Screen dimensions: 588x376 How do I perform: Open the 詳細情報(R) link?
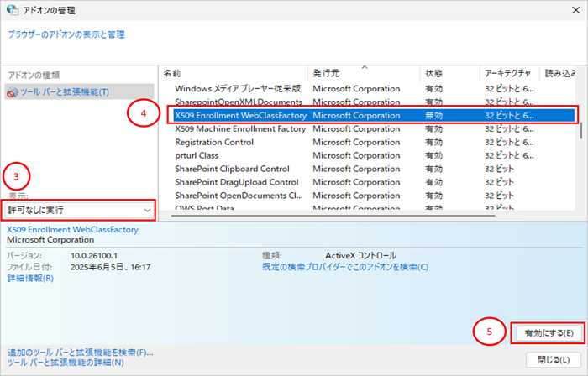(x=30, y=277)
